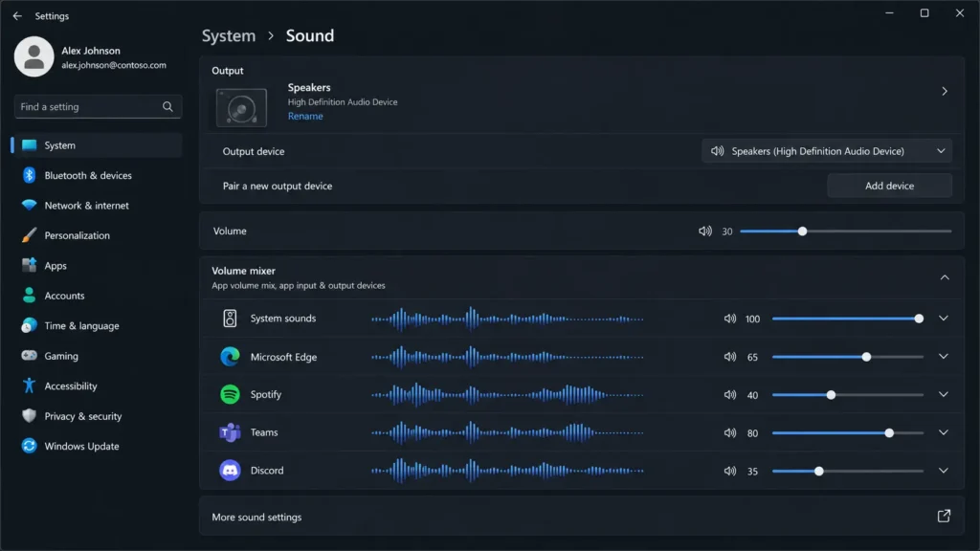Select System in the sidebar
Viewport: 980px width, 551px height.
[x=97, y=145]
